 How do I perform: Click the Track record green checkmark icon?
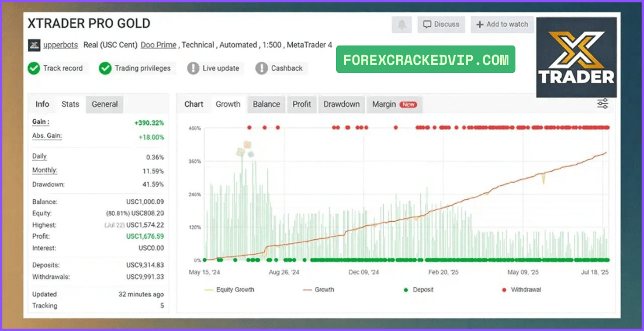(x=34, y=68)
